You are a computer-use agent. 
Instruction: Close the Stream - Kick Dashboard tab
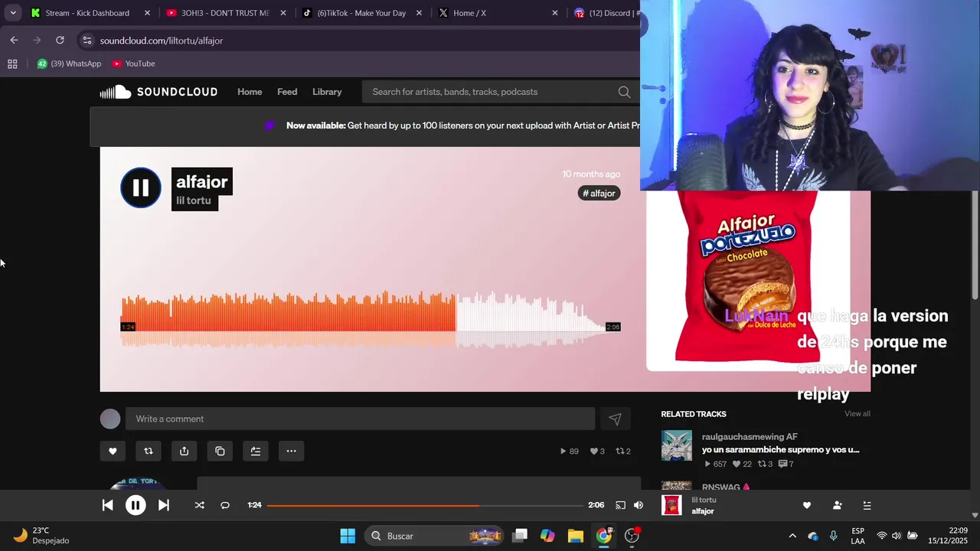(x=147, y=13)
